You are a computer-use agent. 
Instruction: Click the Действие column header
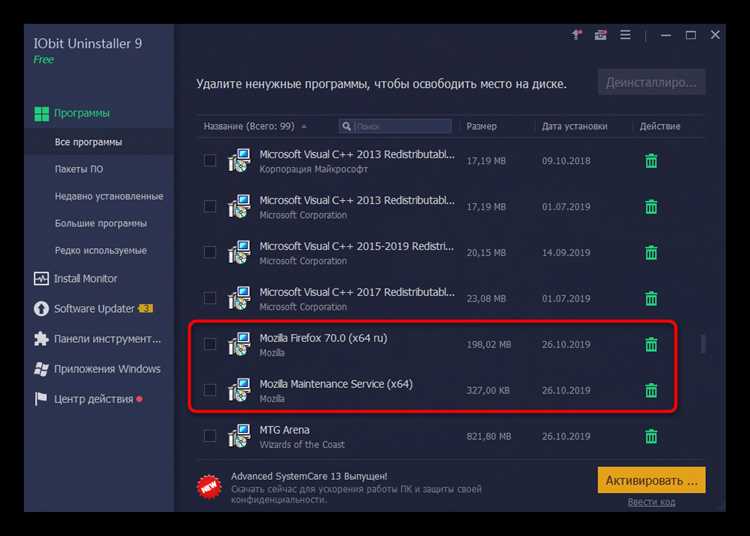pyautogui.click(x=660, y=126)
